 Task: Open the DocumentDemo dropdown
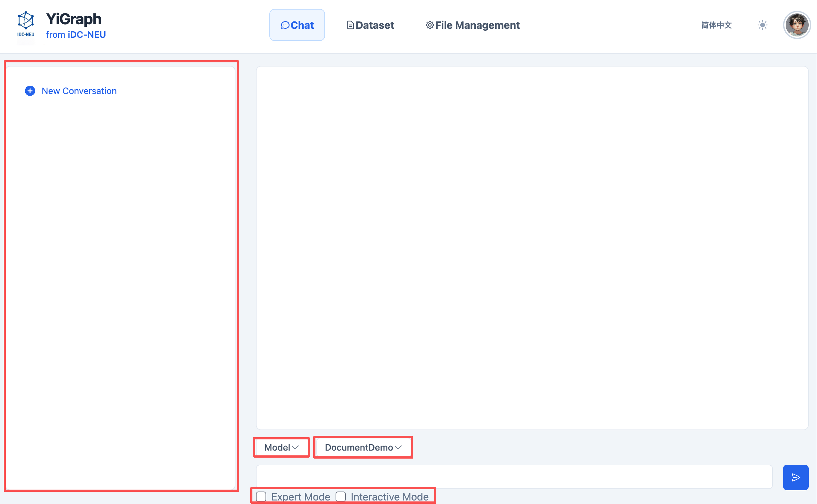click(363, 447)
